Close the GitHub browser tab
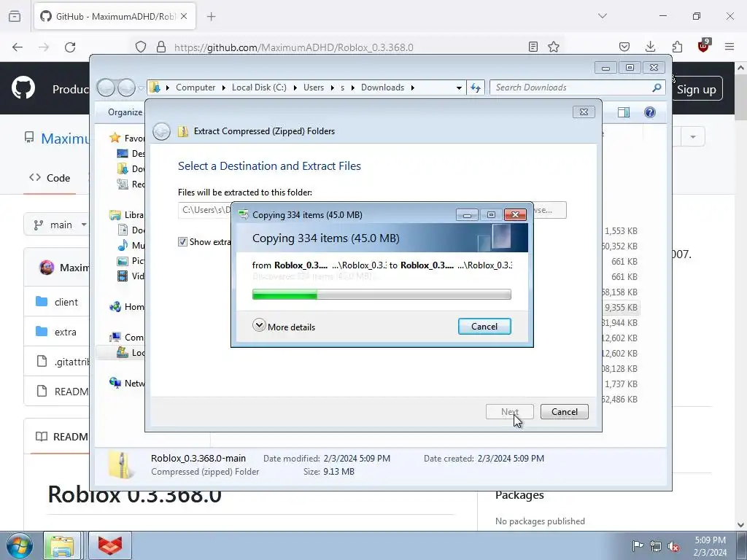The image size is (747, 560). pyautogui.click(x=184, y=16)
